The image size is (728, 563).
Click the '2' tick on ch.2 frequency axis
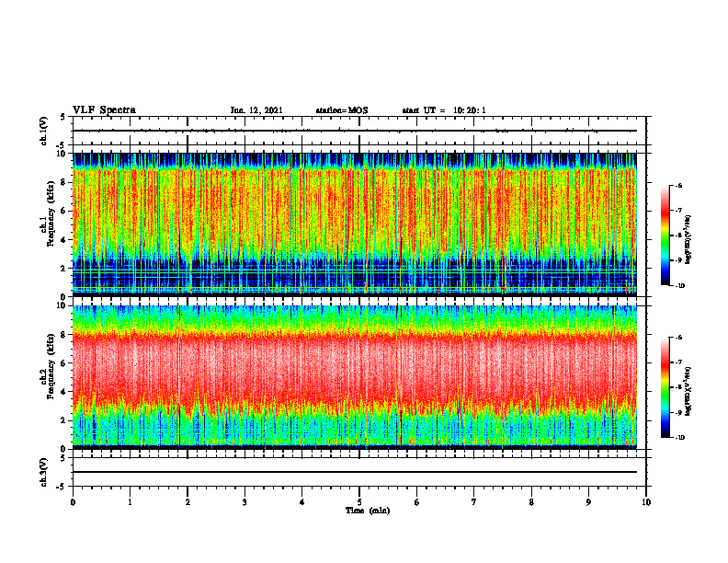(x=63, y=420)
